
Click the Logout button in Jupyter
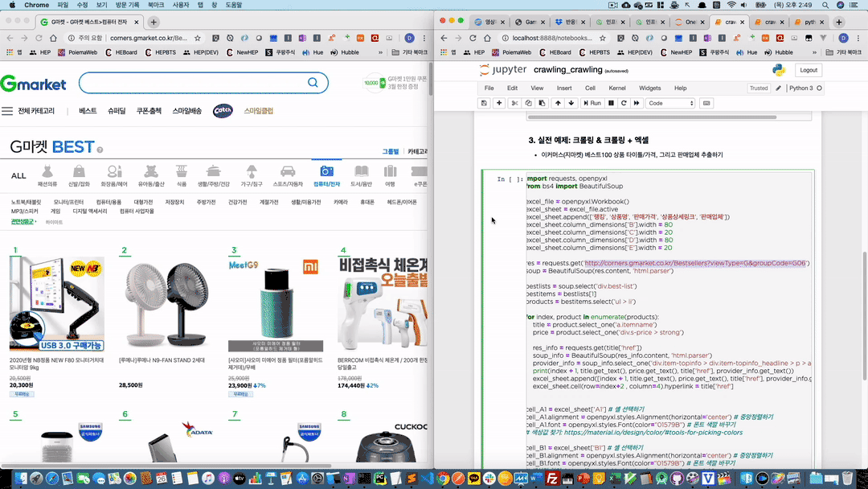coord(809,70)
